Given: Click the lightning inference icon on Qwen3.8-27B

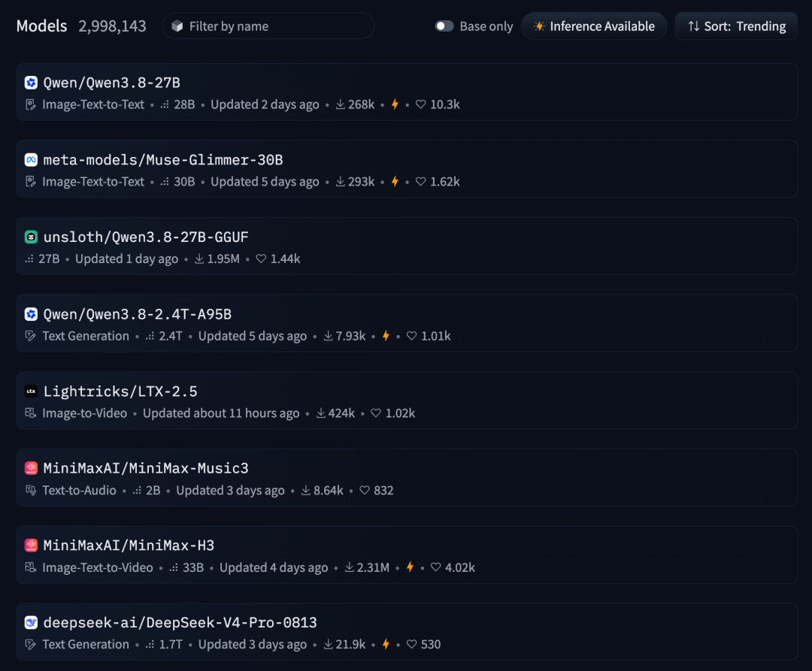Looking at the screenshot, I should coord(395,104).
